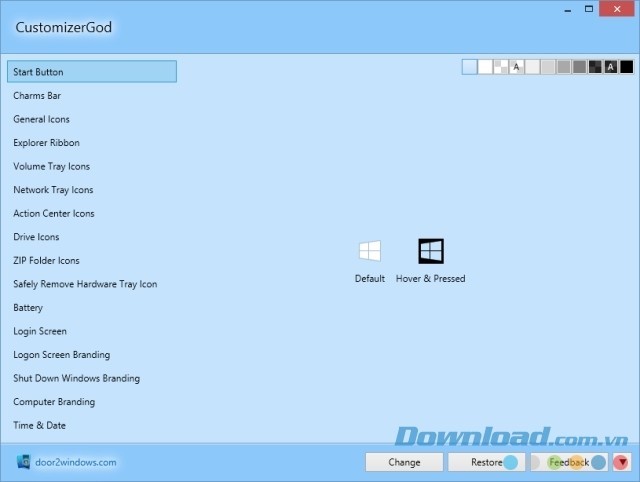The width and height of the screenshot is (640, 482).
Task: Open the Charms Bar category
Action: pos(37,96)
